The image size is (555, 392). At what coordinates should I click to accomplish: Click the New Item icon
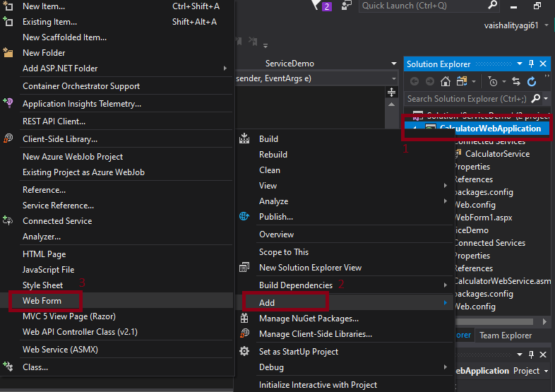pyautogui.click(x=8, y=6)
